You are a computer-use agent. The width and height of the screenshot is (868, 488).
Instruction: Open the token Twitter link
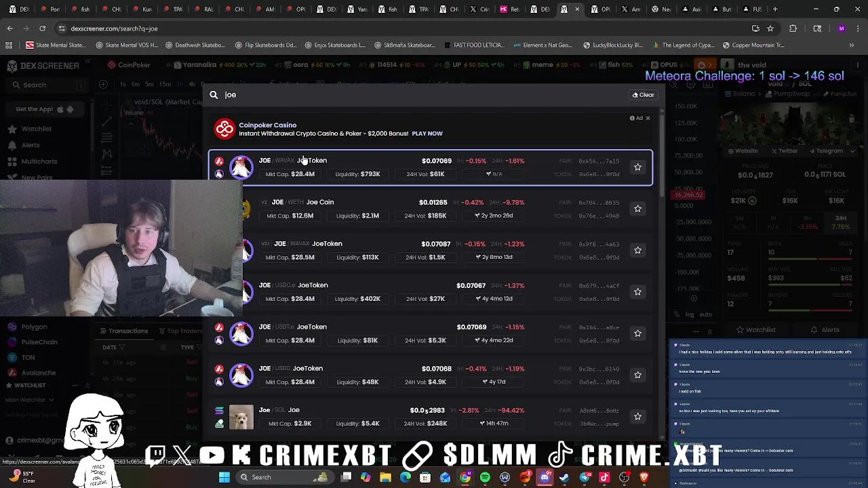pos(783,151)
